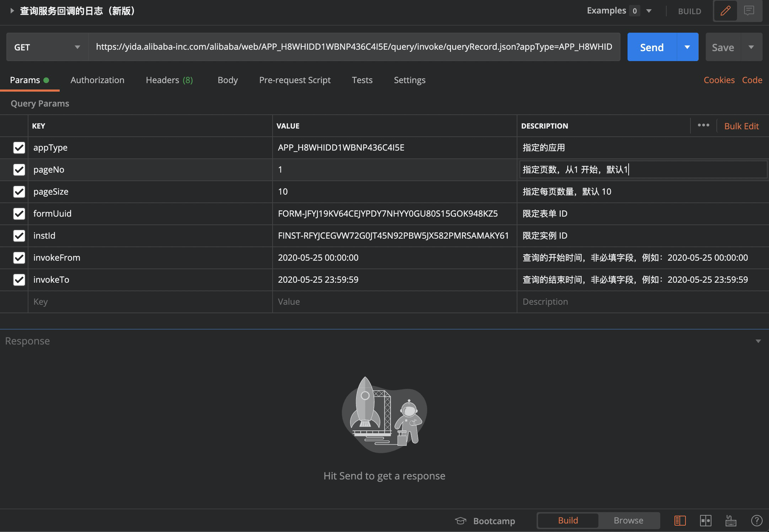Click the three-dots column options icon
The image size is (769, 532).
point(703,125)
